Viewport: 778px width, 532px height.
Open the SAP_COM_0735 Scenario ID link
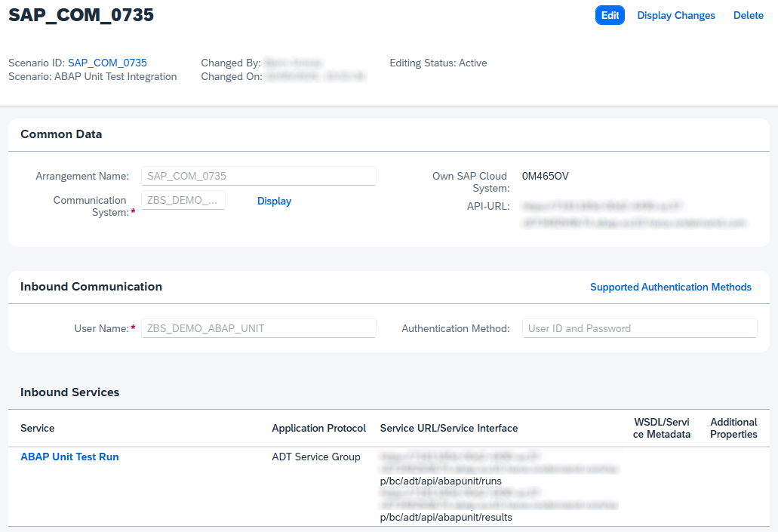tap(107, 63)
